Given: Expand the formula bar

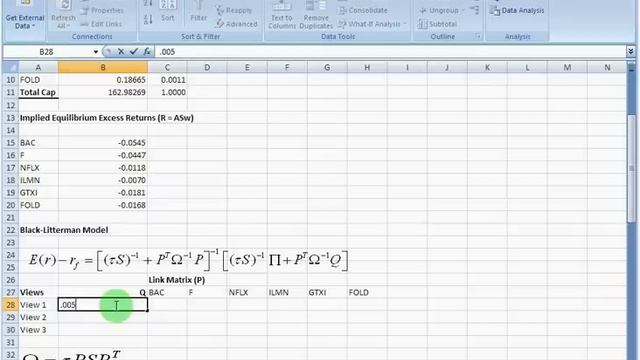Looking at the screenshot, I should [631, 51].
